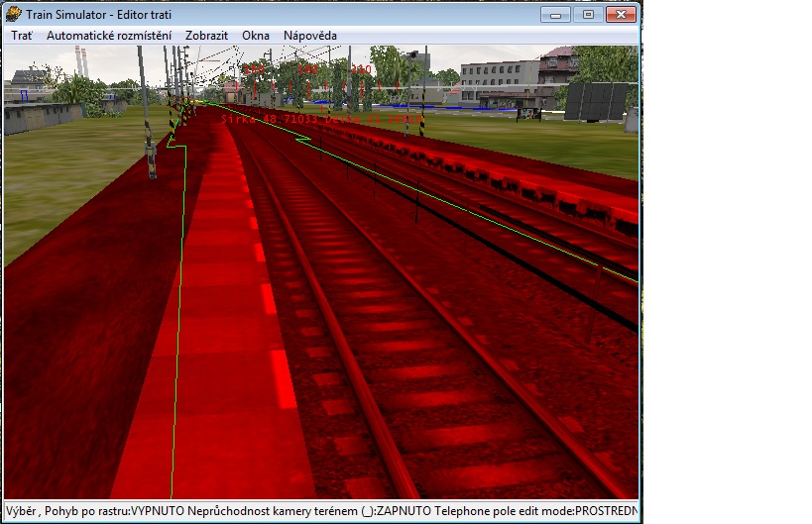Screen dimensions: 812x524
Task: Open the Zobrazit menu
Action: [206, 36]
